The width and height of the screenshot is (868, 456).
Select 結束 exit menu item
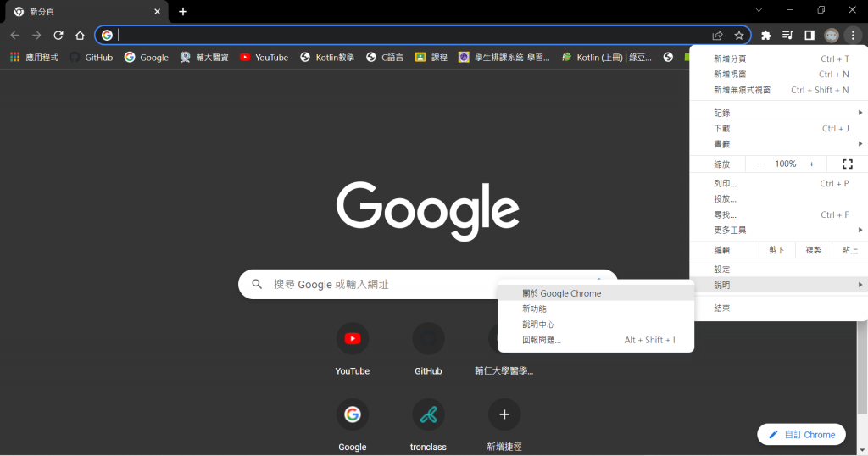pyautogui.click(x=778, y=309)
